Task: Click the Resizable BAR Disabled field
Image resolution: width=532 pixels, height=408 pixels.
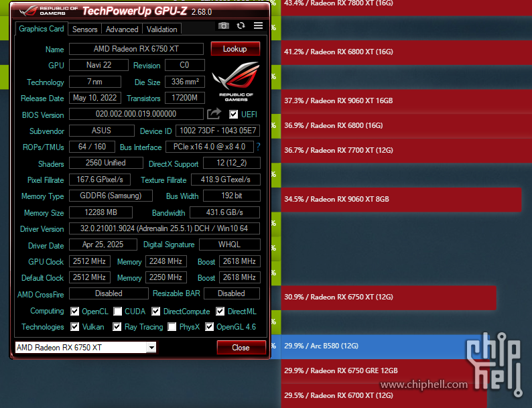Action: 232,293
